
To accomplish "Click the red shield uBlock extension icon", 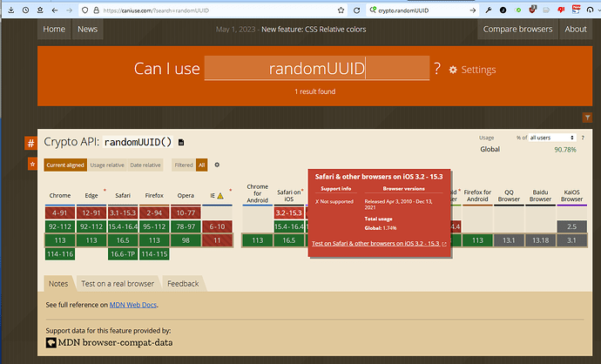I will click(x=532, y=10).
